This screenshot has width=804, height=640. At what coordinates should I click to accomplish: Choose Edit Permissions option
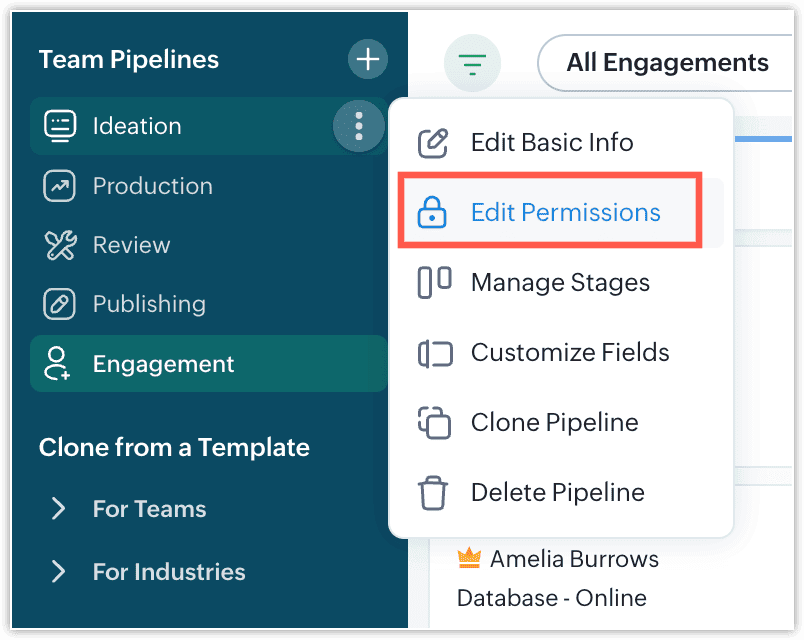coord(565,213)
